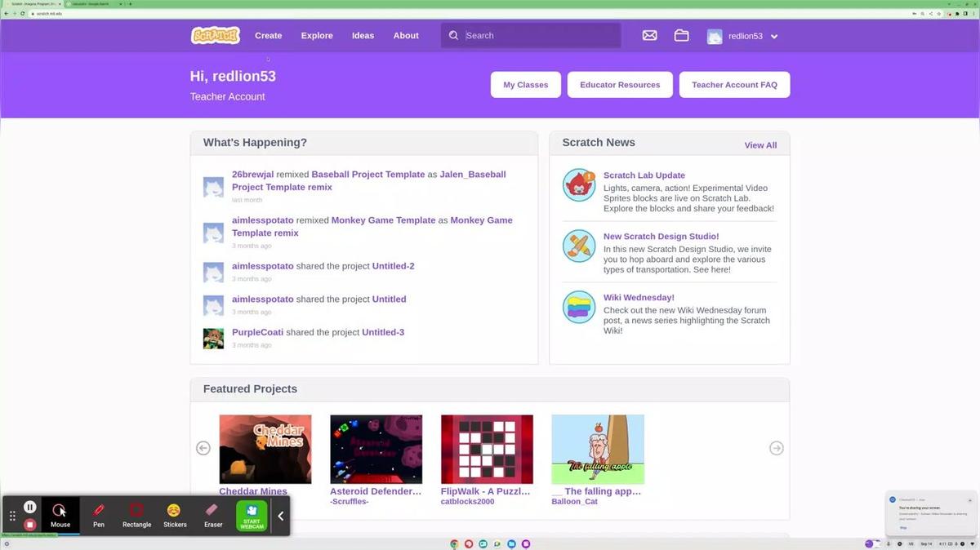Open the FlipWalk puzzle project thumbnail
Viewport: 980px width, 550px height.
pyautogui.click(x=487, y=449)
